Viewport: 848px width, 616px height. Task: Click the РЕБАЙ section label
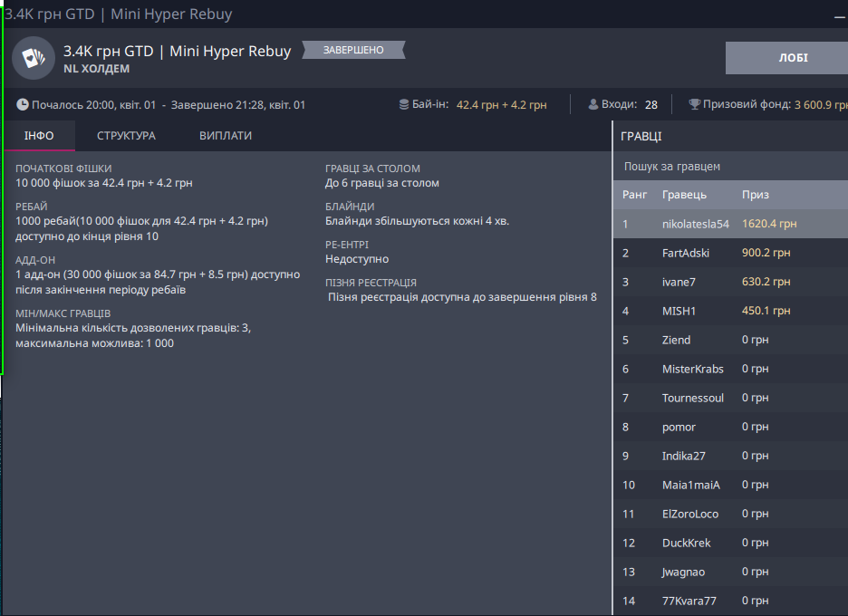coord(32,207)
